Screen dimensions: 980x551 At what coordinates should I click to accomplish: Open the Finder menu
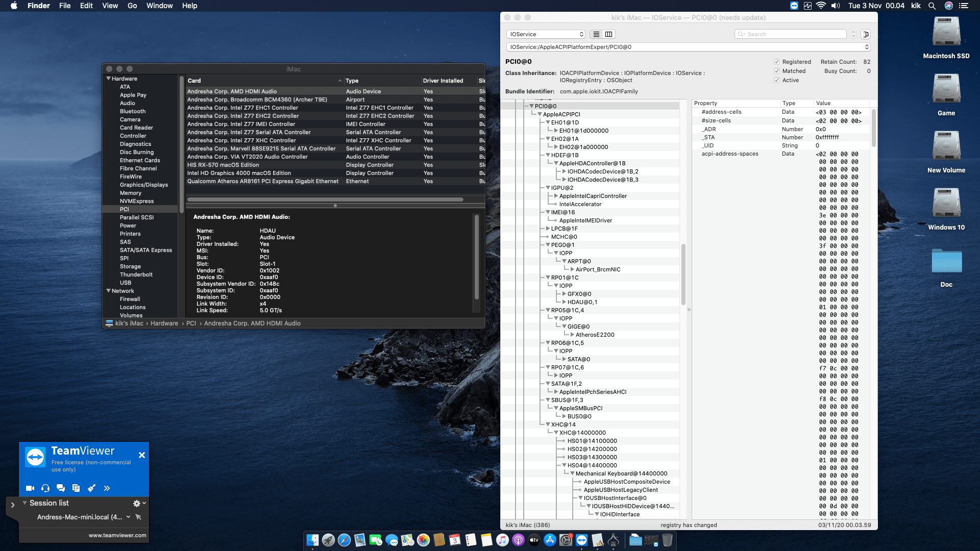coord(39,6)
